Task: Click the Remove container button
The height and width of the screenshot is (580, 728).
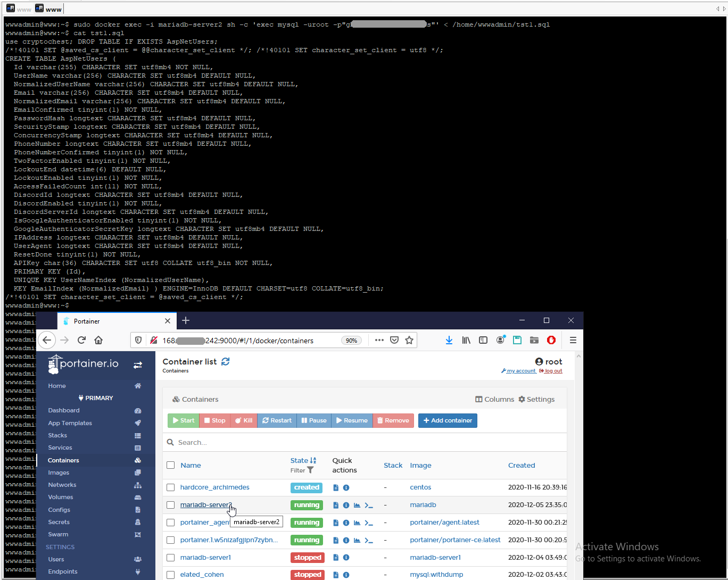Action: [x=393, y=420]
